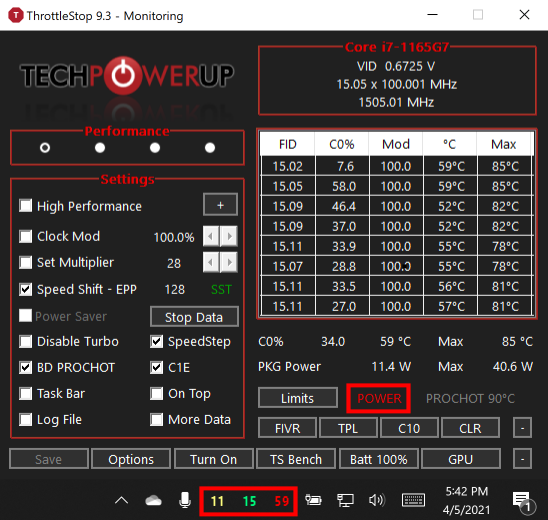The image size is (548, 520).
Task: Check the Disable Turbo checkbox
Action: tap(26, 341)
